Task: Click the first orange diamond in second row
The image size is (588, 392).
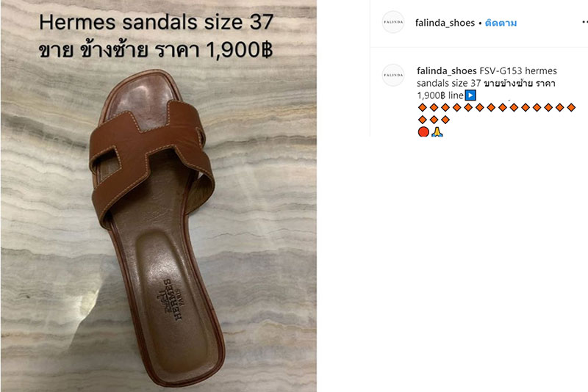Action: pyautogui.click(x=422, y=120)
